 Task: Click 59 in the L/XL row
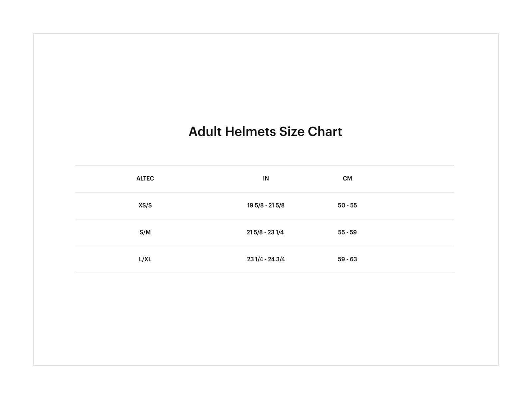(x=341, y=259)
